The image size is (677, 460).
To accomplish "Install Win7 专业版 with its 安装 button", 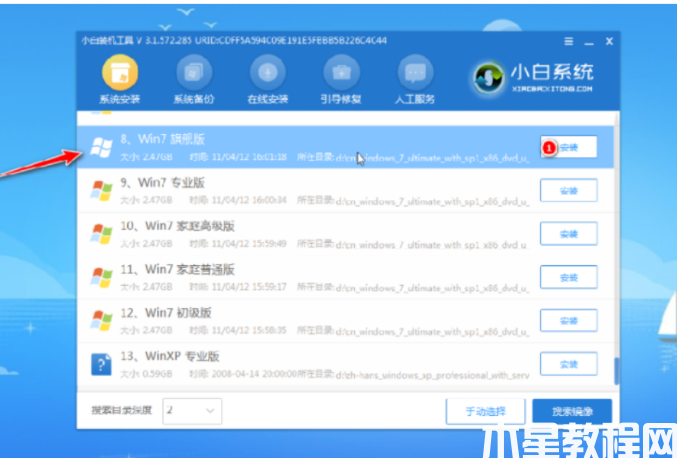I will point(569,190).
